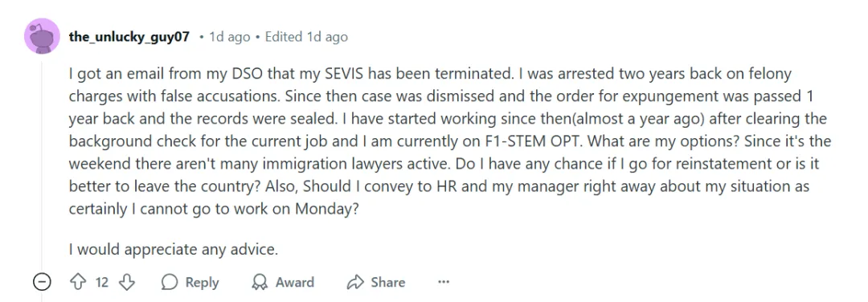Open the three-dot more options menu

point(444,282)
